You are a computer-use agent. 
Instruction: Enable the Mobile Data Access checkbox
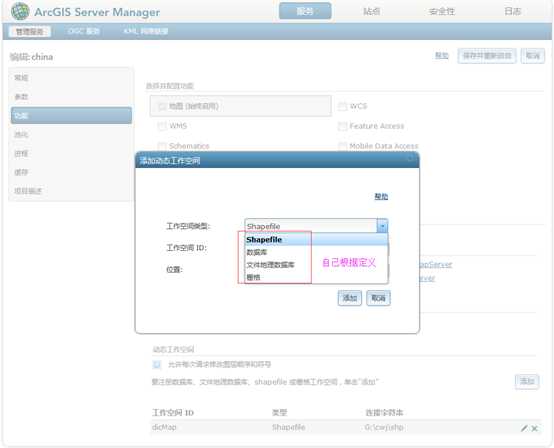(342, 146)
